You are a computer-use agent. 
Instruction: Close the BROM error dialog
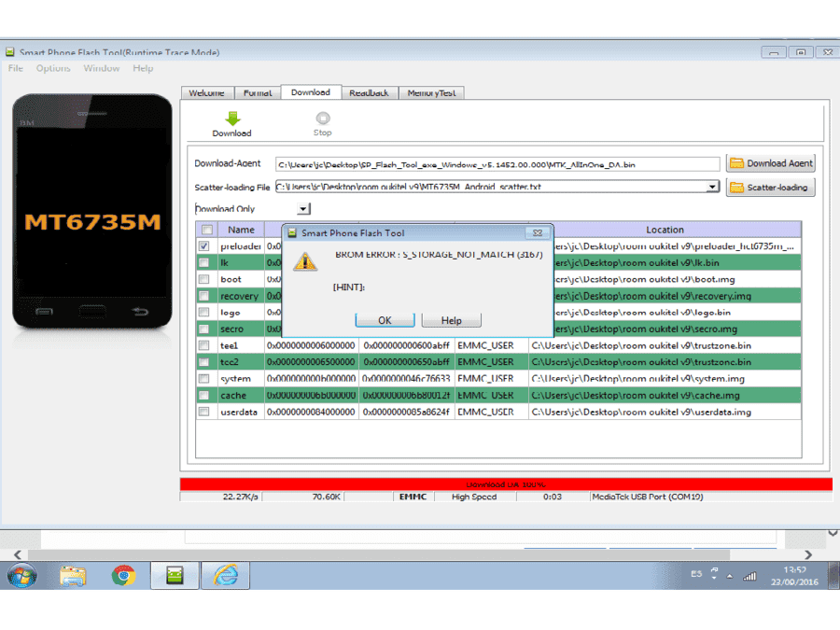point(538,232)
